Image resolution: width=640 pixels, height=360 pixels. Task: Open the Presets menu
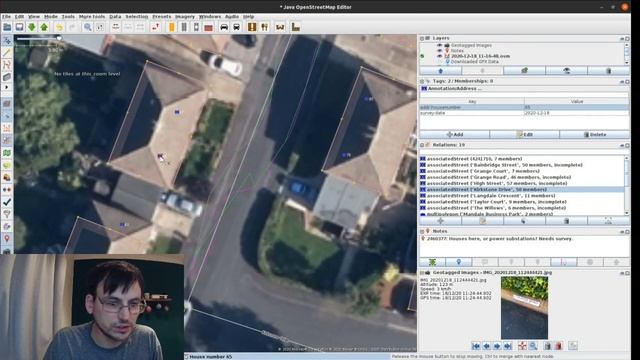162,17
